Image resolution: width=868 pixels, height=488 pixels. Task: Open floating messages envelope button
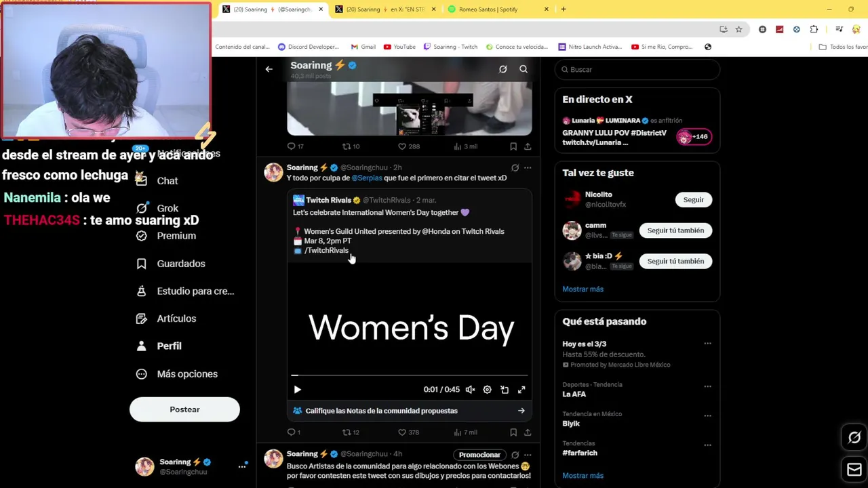[x=854, y=469]
